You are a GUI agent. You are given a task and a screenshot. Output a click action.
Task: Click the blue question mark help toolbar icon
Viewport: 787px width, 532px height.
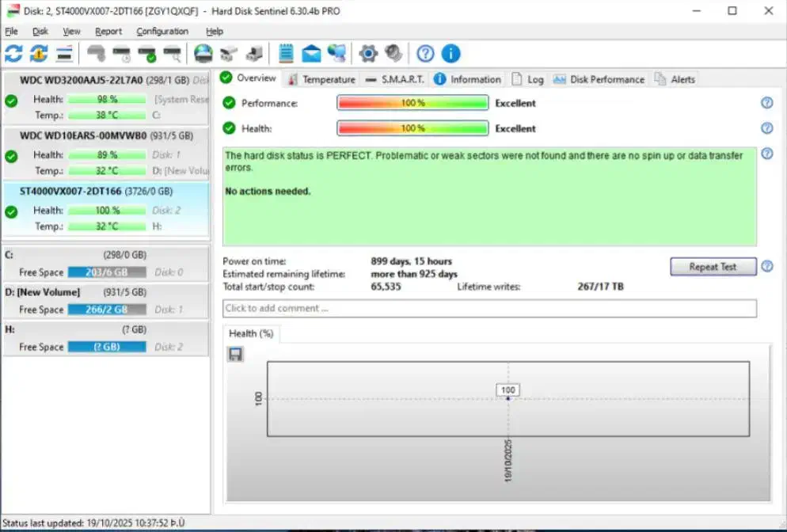(426, 54)
